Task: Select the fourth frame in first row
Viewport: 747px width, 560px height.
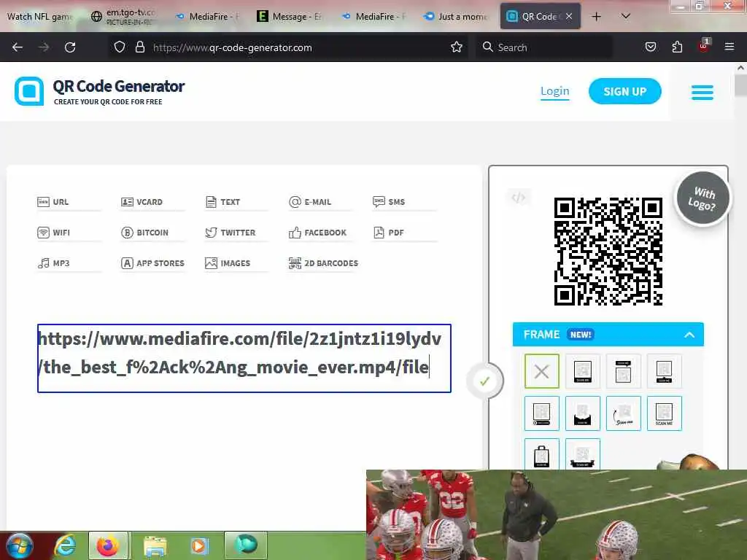Action: (664, 371)
